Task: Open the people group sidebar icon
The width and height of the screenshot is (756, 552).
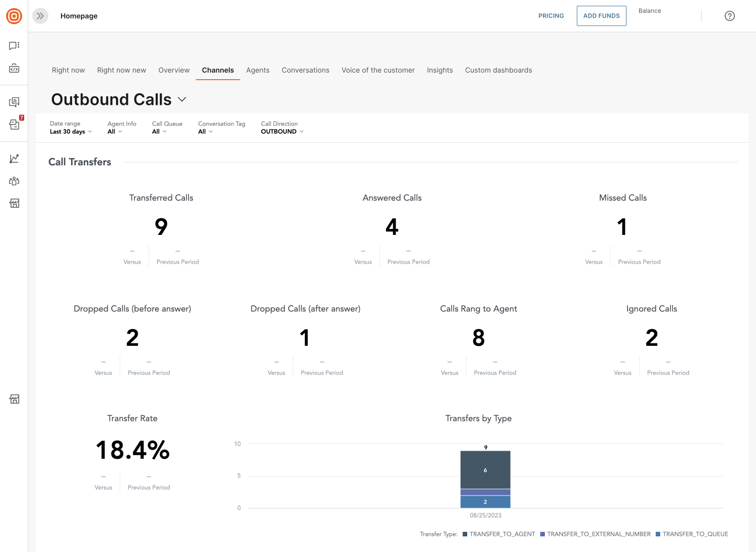Action: click(x=14, y=181)
